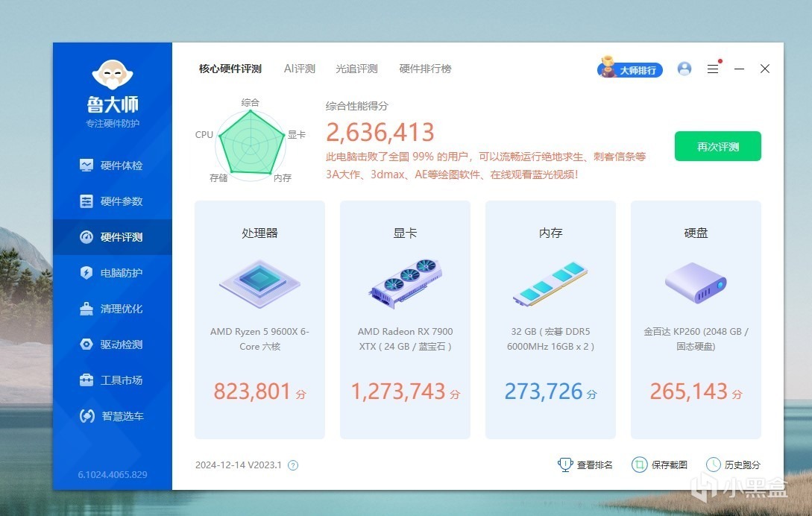Click the 内存 card title
812x516 pixels.
pos(550,233)
